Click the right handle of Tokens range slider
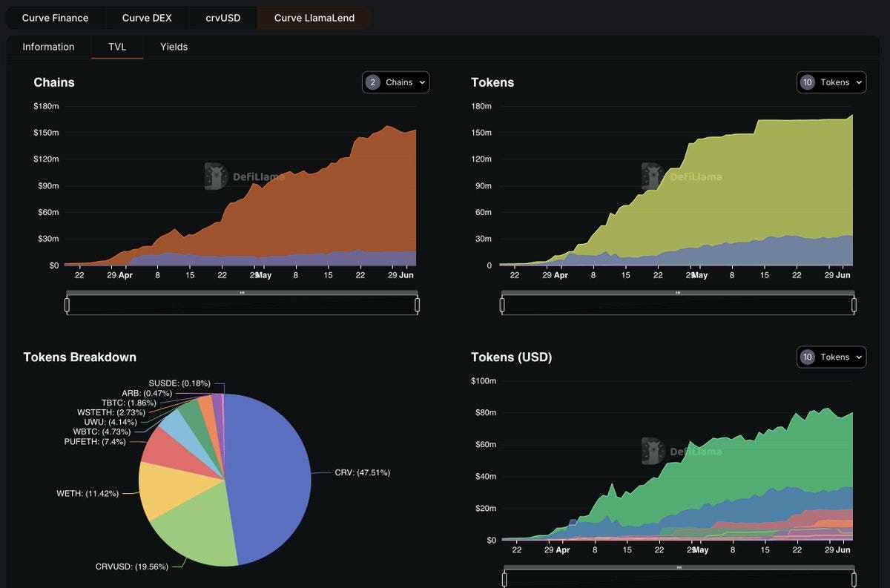The width and height of the screenshot is (890, 588). point(854,305)
